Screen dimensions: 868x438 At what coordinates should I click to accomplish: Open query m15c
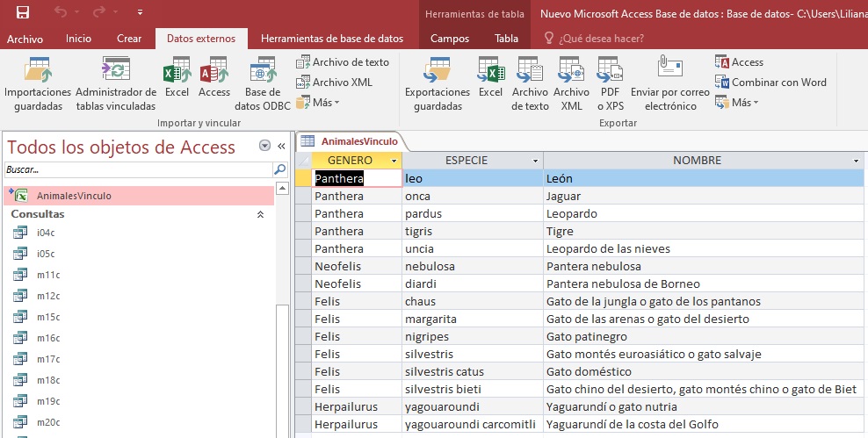(48, 317)
